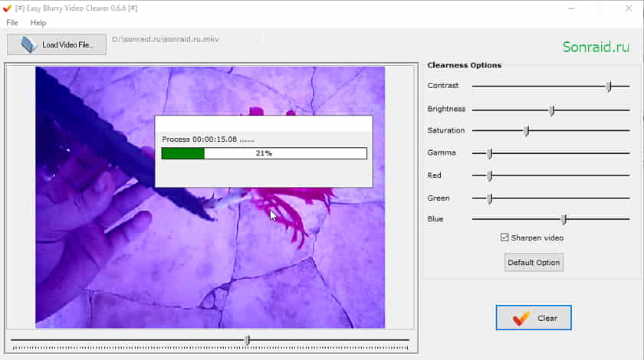Open the Help menu

click(x=38, y=22)
